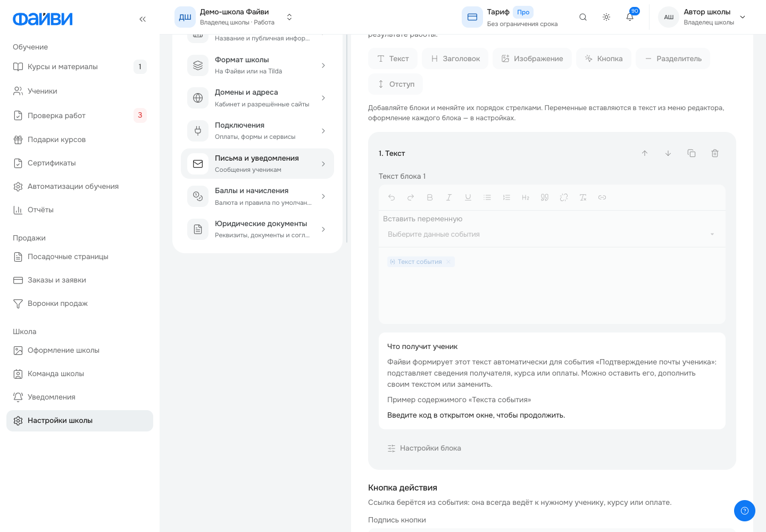Delete the Текст block with trash icon
Image resolution: width=766 pixels, height=532 pixels.
tap(715, 153)
